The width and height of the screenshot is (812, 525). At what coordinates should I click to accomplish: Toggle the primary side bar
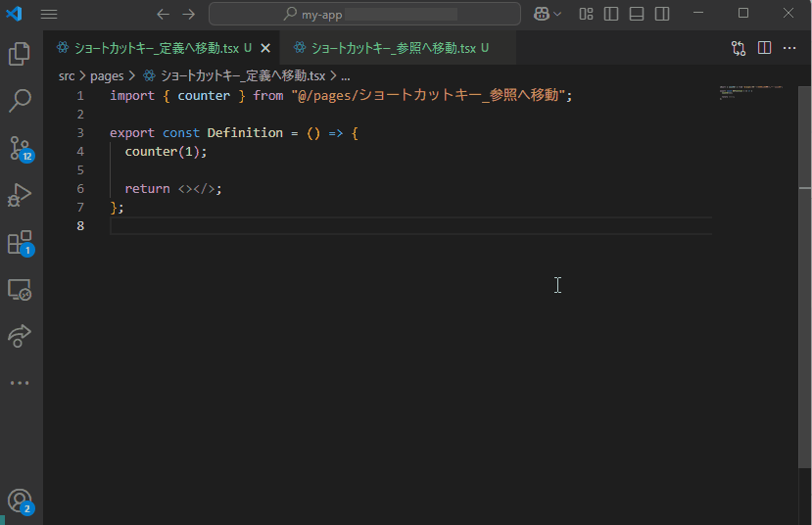[611, 14]
